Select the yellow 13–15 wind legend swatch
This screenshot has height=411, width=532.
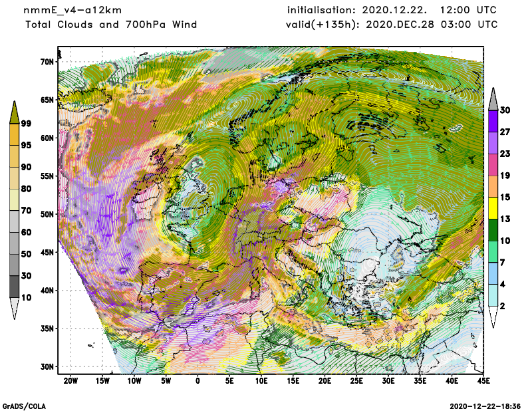(x=493, y=208)
